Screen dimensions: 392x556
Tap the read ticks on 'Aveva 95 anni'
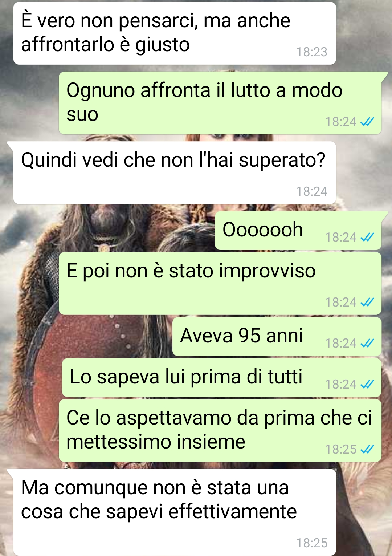(x=367, y=343)
